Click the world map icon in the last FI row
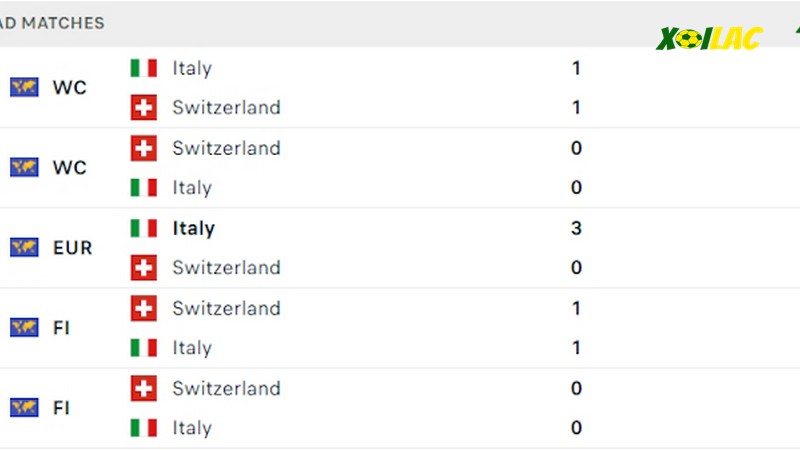This screenshot has height=450, width=800. [x=24, y=408]
